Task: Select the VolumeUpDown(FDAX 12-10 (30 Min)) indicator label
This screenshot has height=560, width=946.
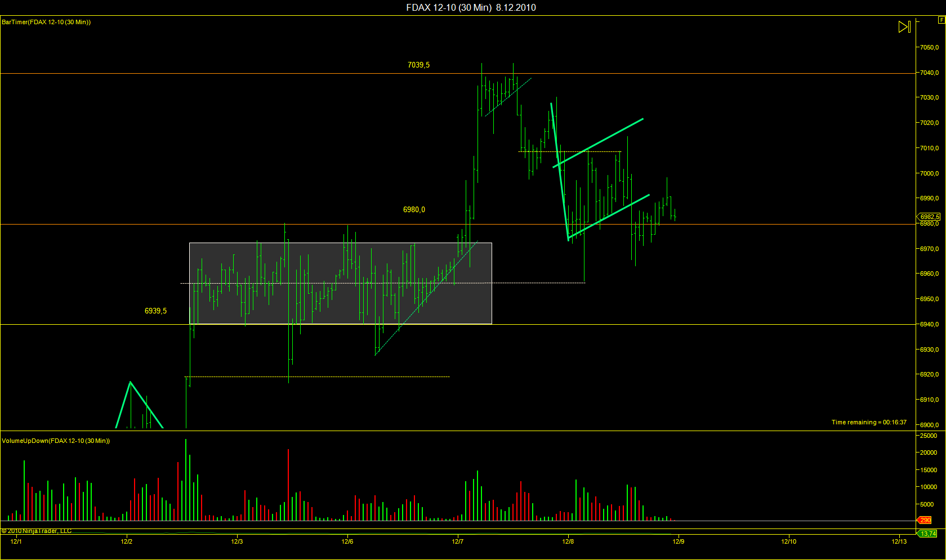Action: tap(56, 441)
